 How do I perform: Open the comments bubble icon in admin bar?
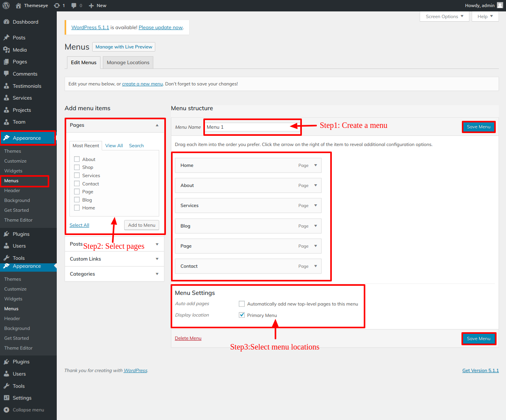tap(74, 6)
